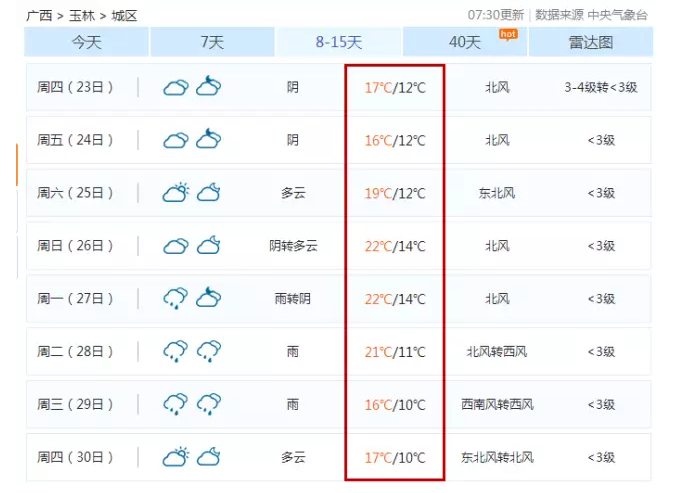Open the 7天 forecast tab
This screenshot has height=493, width=678.
tap(212, 42)
